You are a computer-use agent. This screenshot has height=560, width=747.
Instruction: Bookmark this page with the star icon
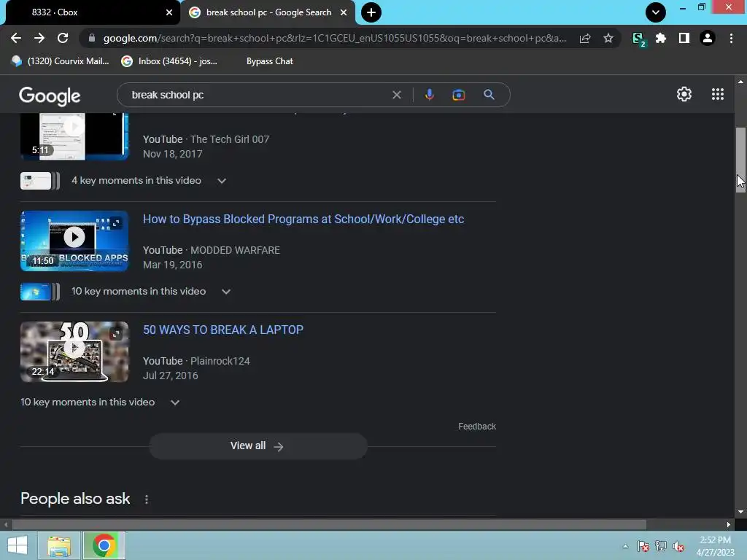tap(608, 39)
